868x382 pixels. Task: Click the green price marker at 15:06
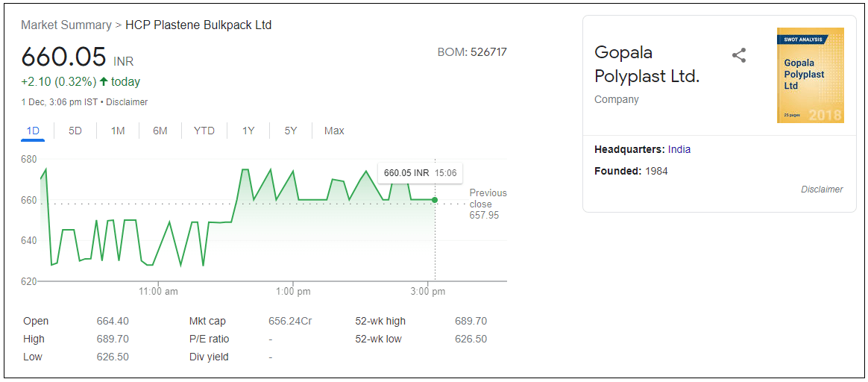coord(435,200)
